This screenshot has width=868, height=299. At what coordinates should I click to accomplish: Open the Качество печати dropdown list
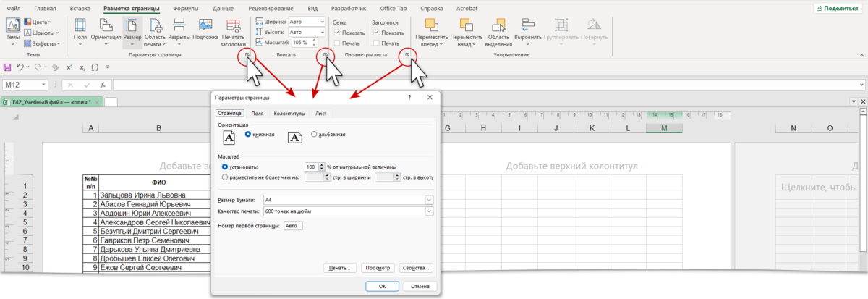(429, 211)
